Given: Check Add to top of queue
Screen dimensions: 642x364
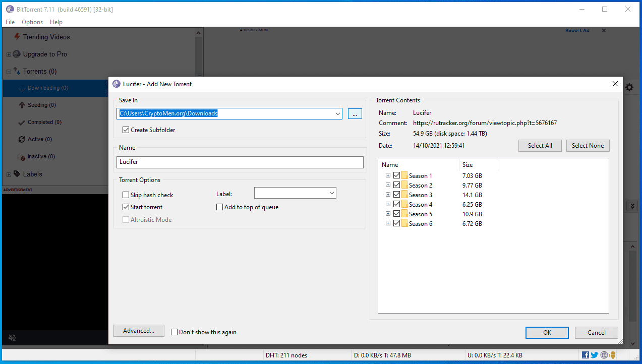Looking at the screenshot, I should (219, 207).
